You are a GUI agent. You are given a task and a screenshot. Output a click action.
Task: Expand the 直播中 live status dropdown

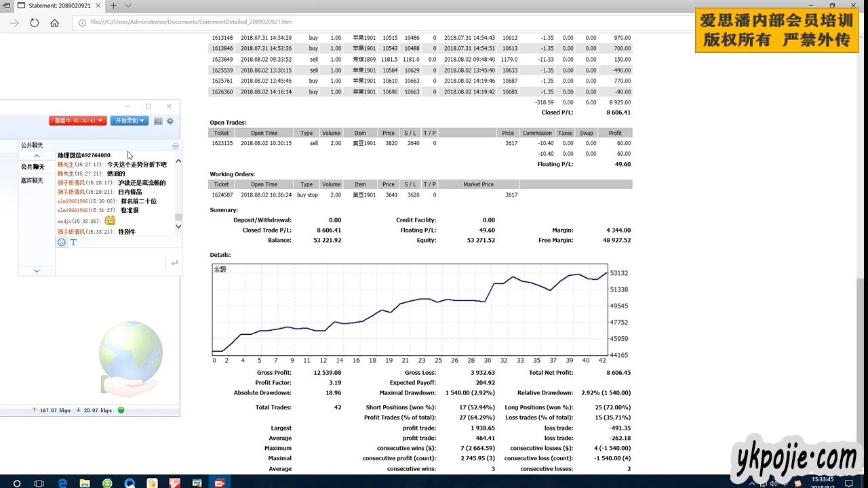pyautogui.click(x=77, y=121)
